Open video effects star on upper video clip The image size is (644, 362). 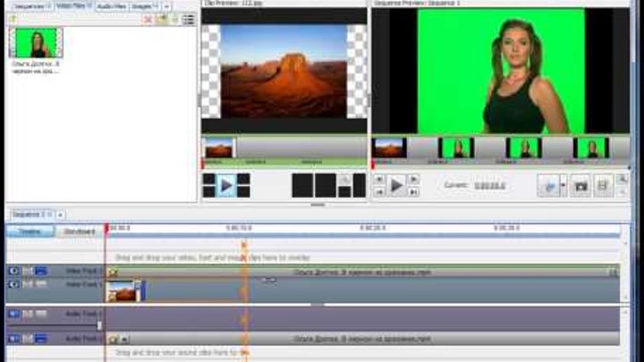point(113,272)
